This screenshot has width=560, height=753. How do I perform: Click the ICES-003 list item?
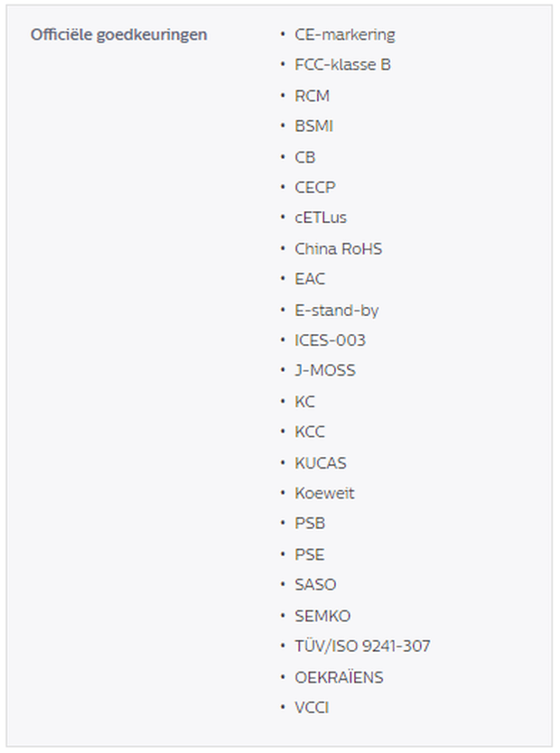point(330,340)
